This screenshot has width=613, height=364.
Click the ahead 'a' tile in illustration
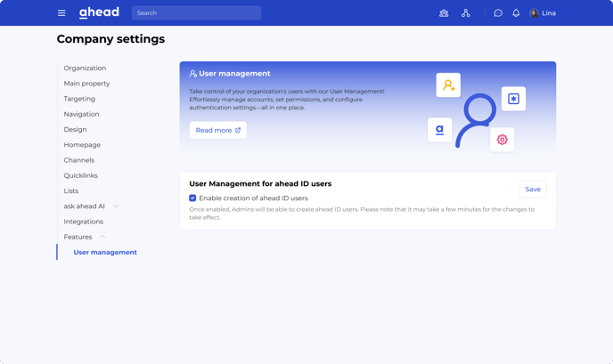[440, 130]
